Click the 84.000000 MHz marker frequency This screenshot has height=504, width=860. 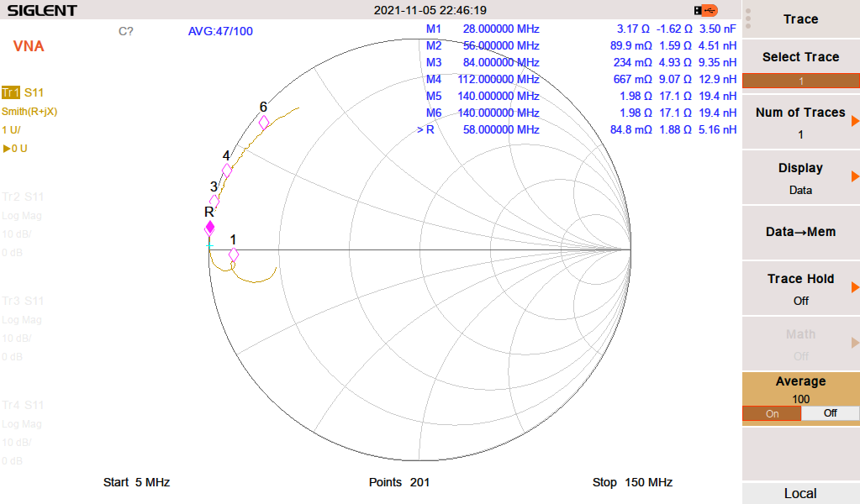point(501,62)
